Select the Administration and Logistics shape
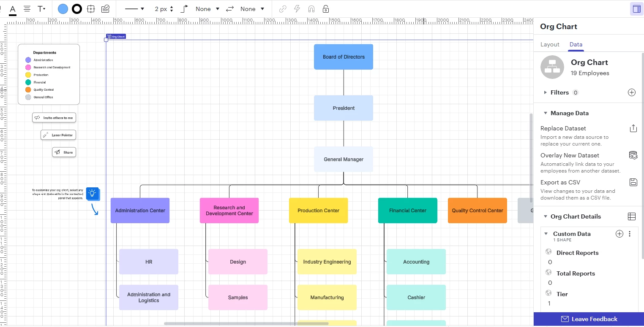Viewport: 644px width, 327px height. click(149, 297)
